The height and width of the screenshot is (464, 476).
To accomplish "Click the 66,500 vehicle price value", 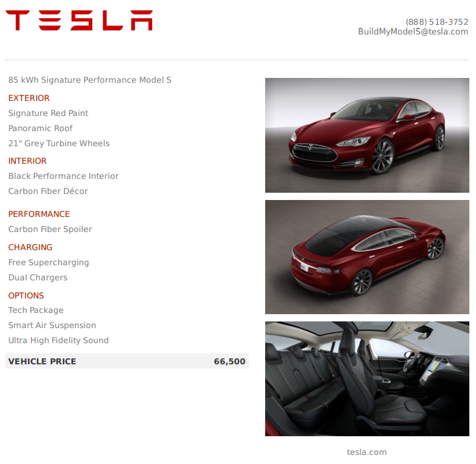I will [230, 361].
